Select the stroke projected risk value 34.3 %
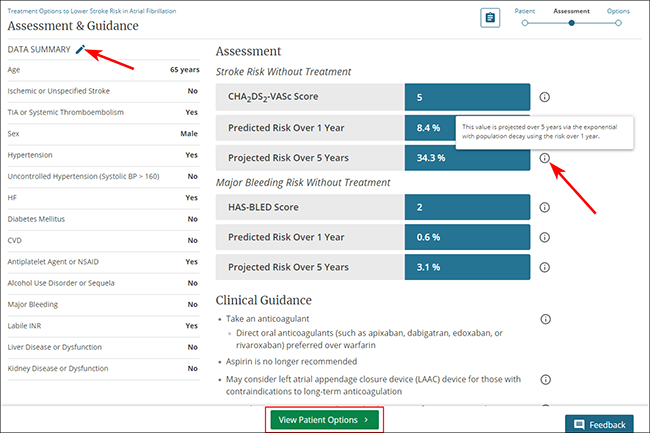This screenshot has width=650, height=433. (x=467, y=158)
